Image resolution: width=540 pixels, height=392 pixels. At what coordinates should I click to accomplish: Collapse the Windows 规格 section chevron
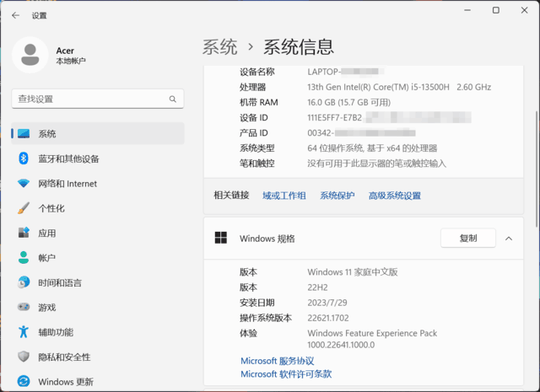coord(509,239)
